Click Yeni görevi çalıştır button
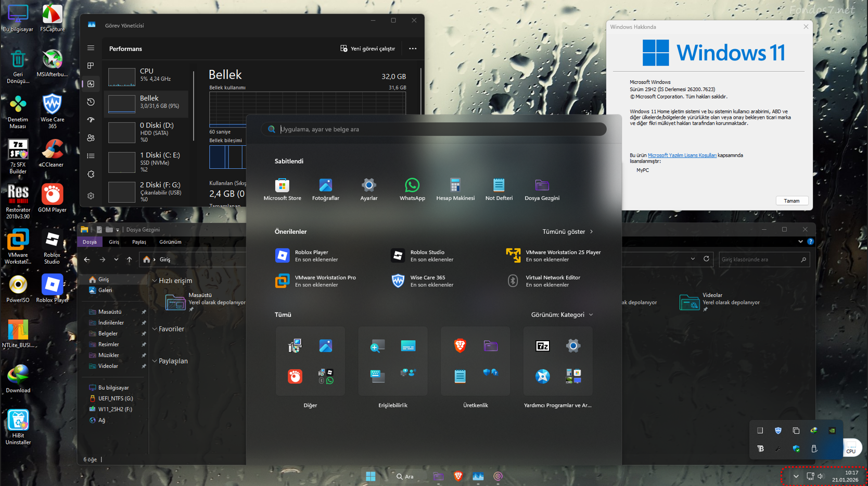 368,48
